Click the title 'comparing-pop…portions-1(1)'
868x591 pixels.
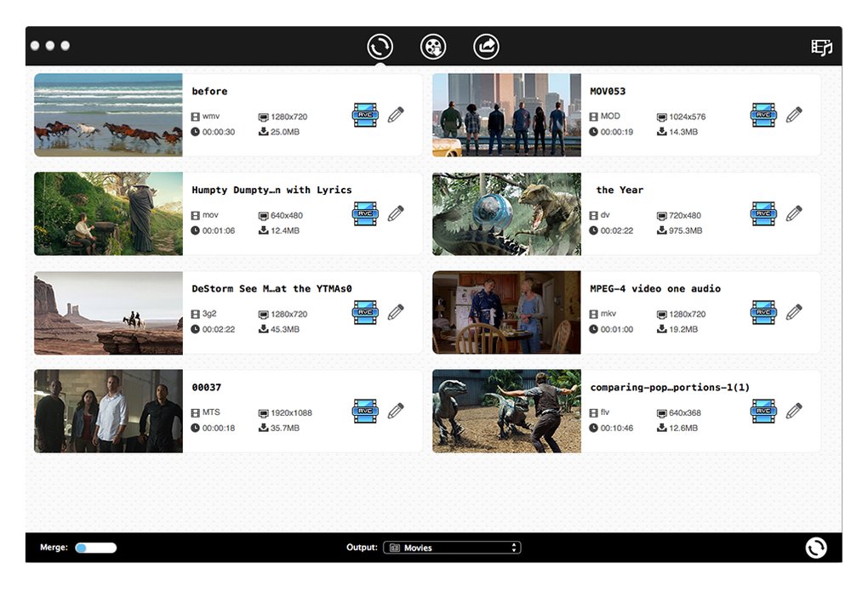point(670,388)
